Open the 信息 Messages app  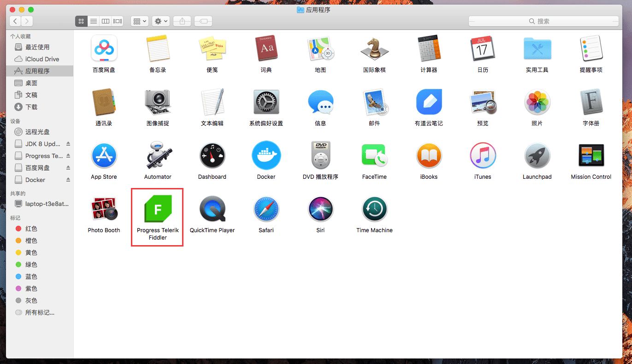tap(320, 102)
